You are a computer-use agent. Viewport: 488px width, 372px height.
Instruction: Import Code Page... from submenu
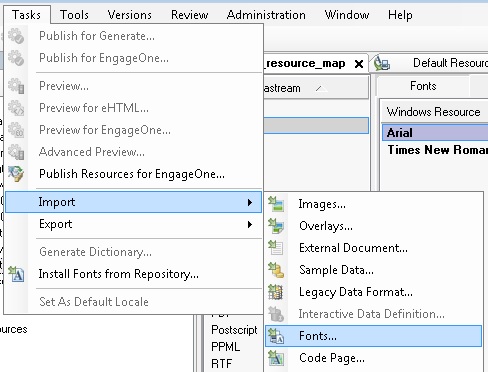click(374, 358)
